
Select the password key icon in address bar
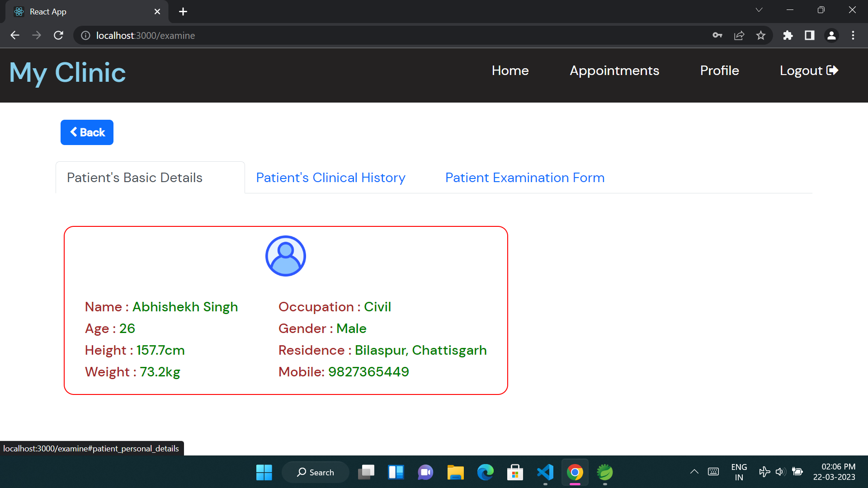[717, 35]
